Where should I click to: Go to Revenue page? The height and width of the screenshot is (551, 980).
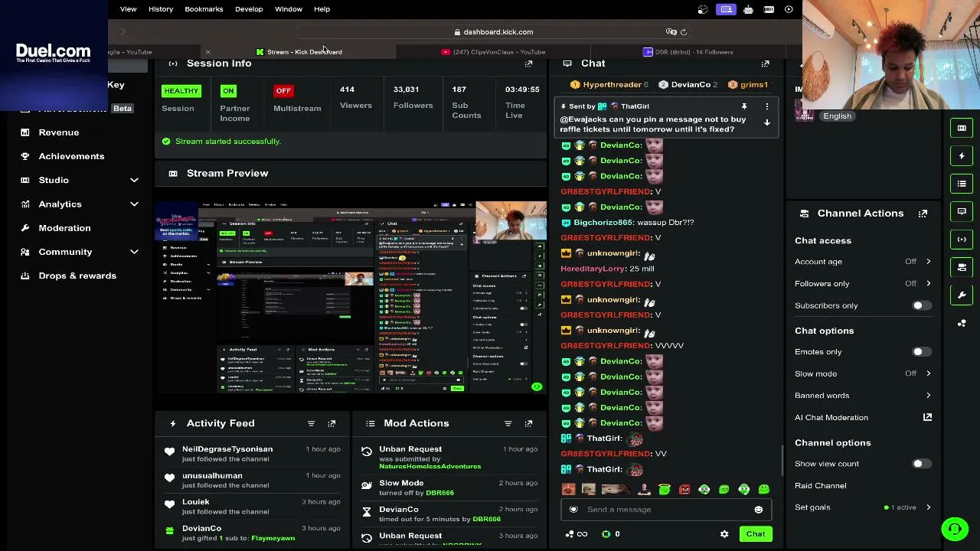(59, 132)
